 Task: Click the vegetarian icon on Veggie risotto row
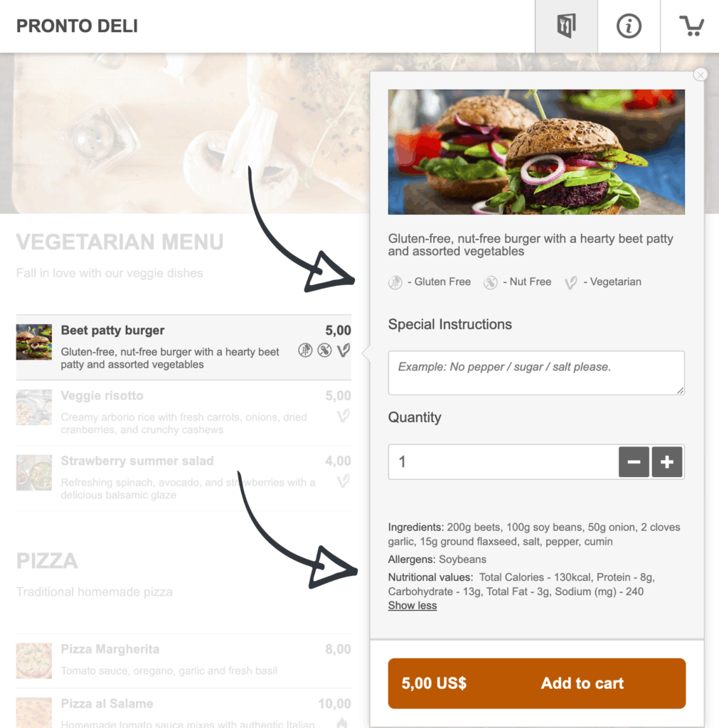(x=343, y=415)
